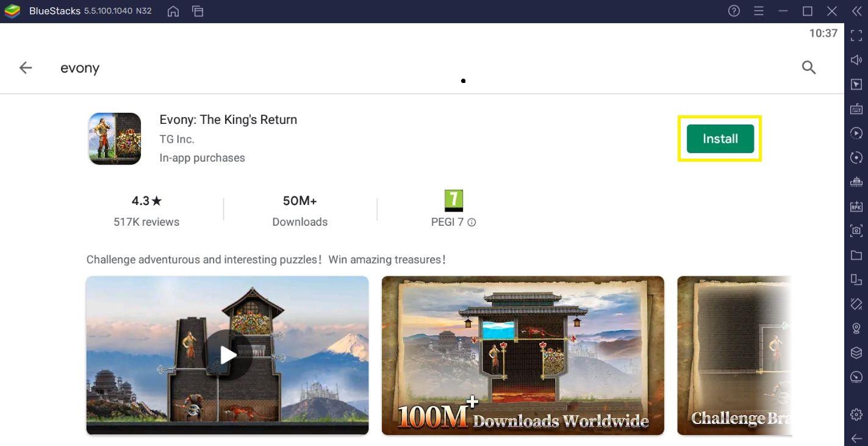Install Evony: The King's Return
Image resolution: width=868 pixels, height=446 pixels.
click(720, 138)
